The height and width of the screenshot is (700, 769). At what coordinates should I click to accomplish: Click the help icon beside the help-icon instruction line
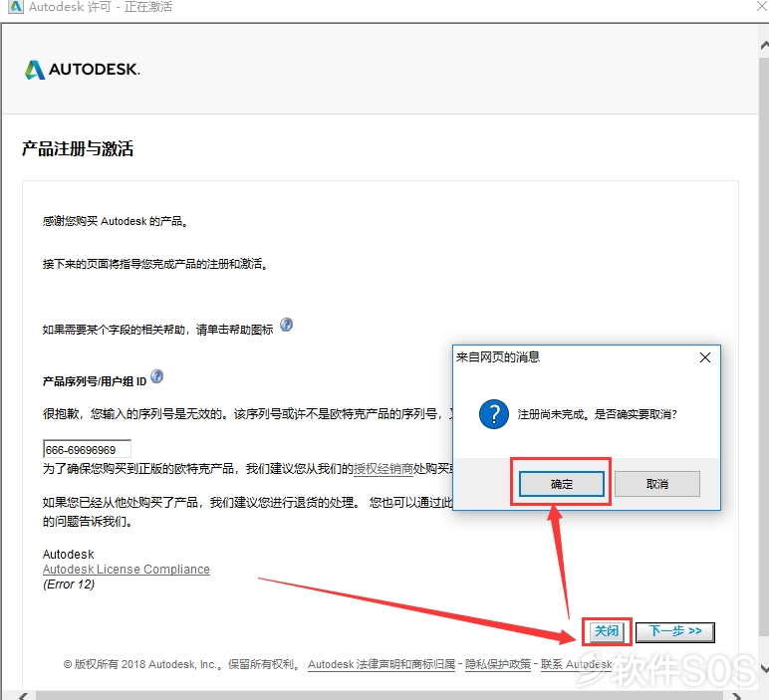click(x=287, y=325)
